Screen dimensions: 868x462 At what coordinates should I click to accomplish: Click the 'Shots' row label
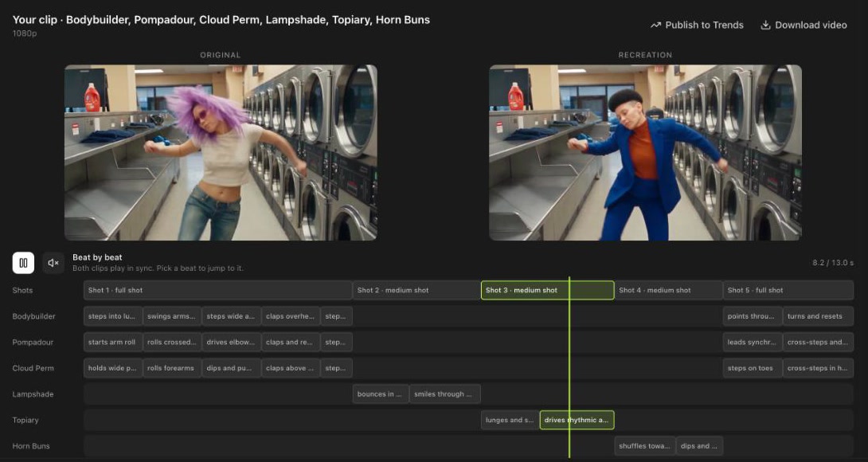pyautogui.click(x=23, y=290)
